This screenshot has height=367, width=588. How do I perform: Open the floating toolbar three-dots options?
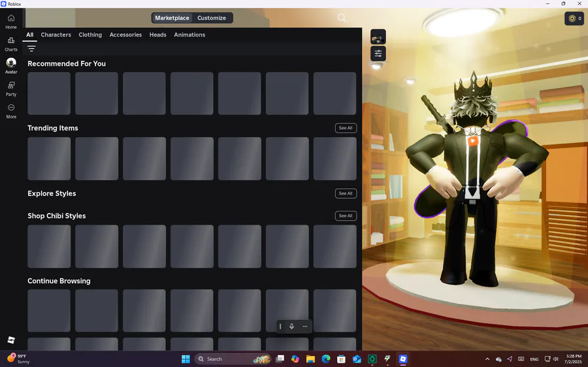tap(305, 327)
